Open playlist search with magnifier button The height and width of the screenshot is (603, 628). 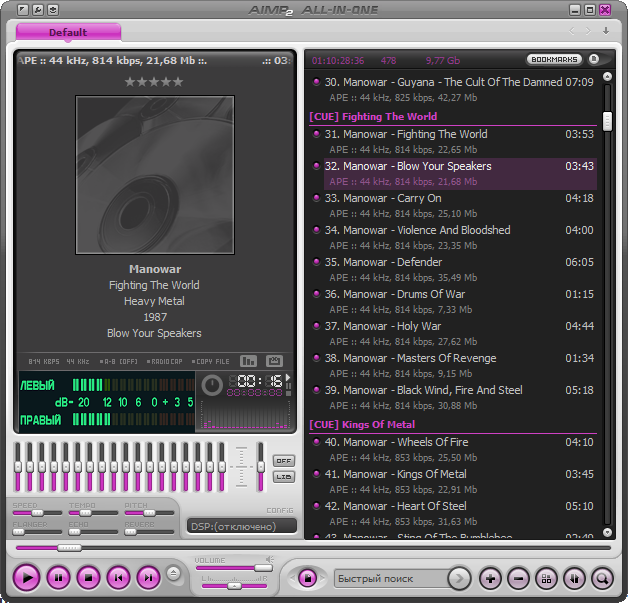click(x=602, y=579)
